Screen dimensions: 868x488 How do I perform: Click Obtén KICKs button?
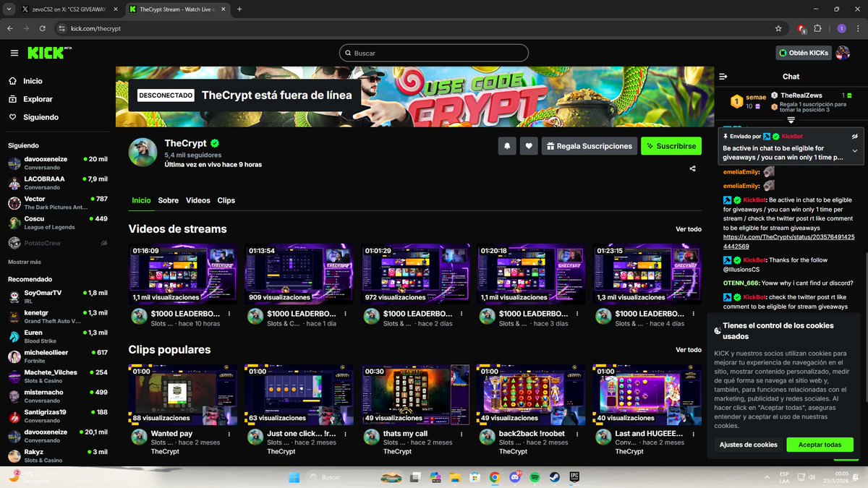804,53
